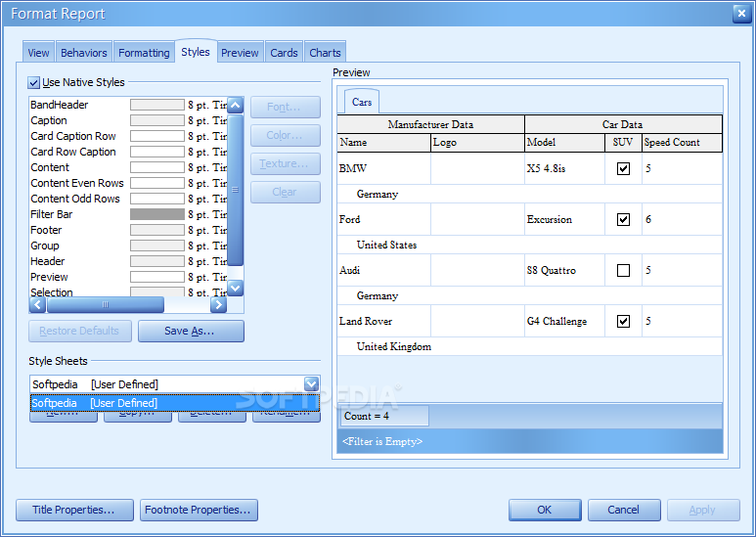Toggle SUV checkbox for Ford Excursion
756x537 pixels.
(x=623, y=219)
